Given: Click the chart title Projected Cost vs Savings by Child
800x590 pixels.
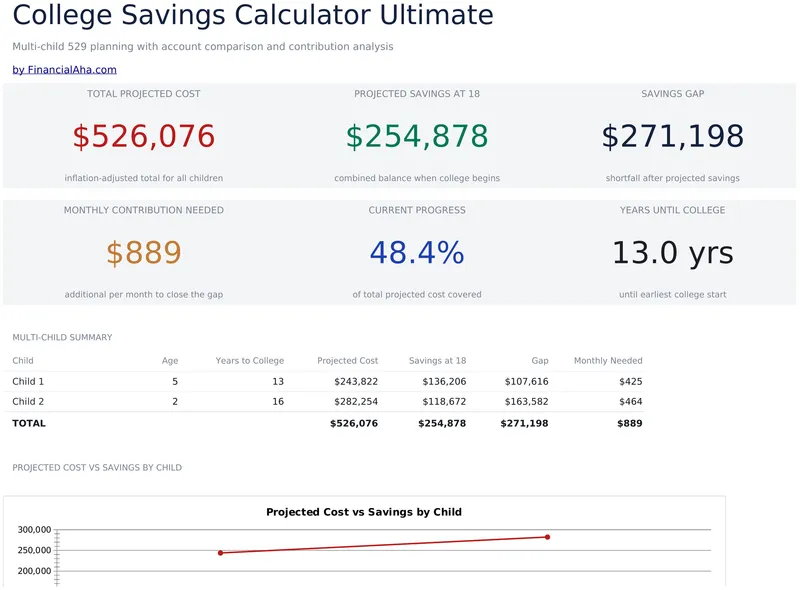Looking at the screenshot, I should [x=364, y=512].
